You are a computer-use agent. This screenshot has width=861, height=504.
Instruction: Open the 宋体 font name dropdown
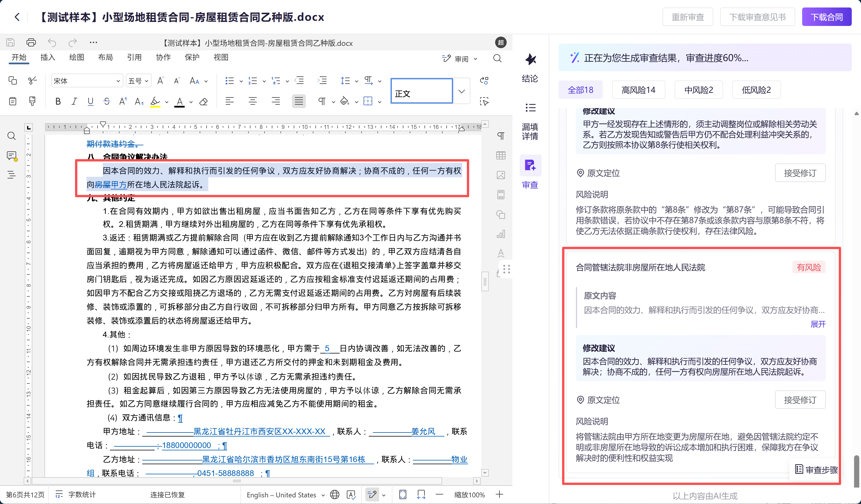point(118,81)
